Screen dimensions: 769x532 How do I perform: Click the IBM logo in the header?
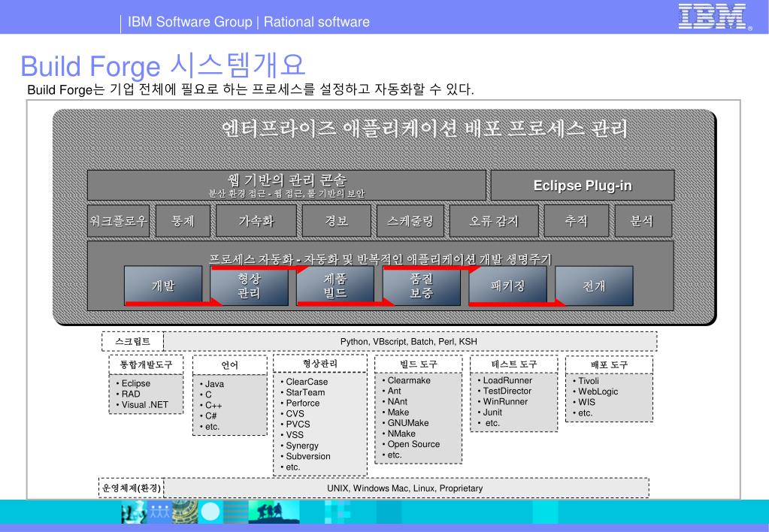coord(715,17)
